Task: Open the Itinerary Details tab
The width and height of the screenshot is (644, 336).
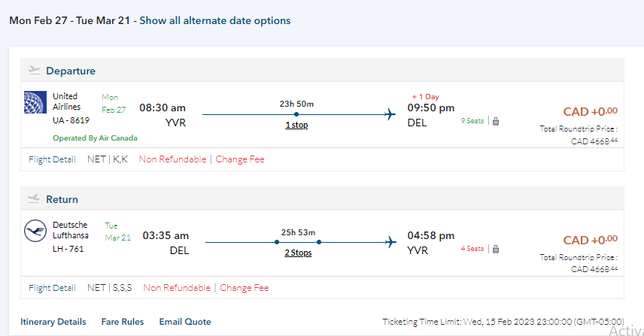Action: (x=53, y=322)
